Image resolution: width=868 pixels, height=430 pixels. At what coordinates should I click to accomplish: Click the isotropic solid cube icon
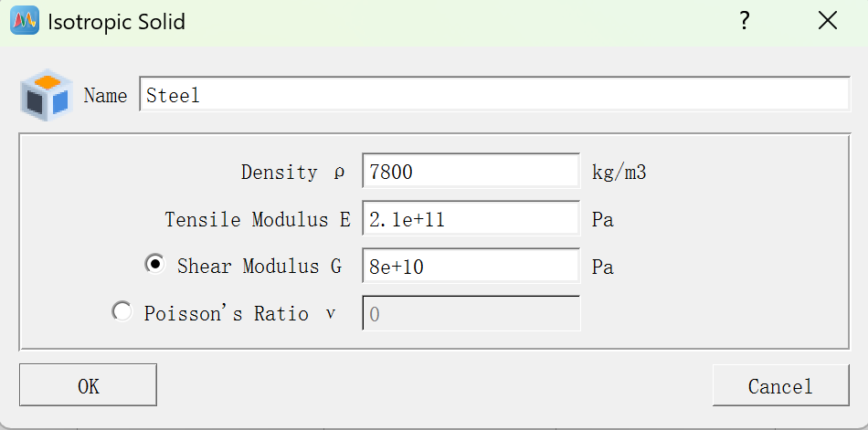coord(46,96)
